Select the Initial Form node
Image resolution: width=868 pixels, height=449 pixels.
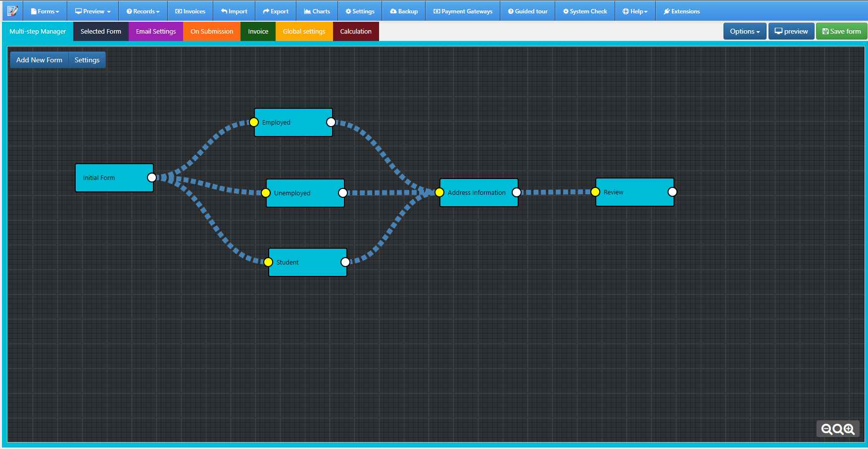(114, 178)
